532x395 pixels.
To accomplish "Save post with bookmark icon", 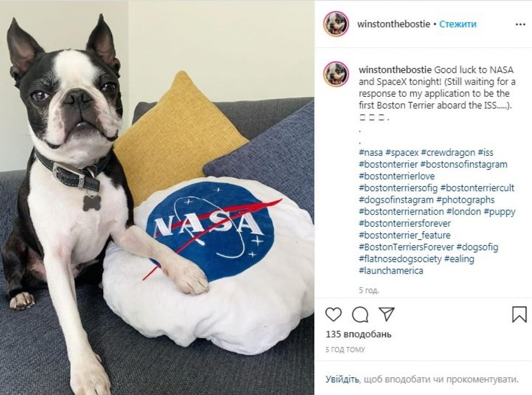I will tap(519, 315).
